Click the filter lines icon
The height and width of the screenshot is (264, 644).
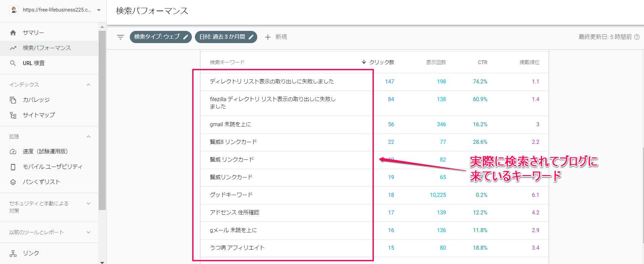(x=120, y=37)
